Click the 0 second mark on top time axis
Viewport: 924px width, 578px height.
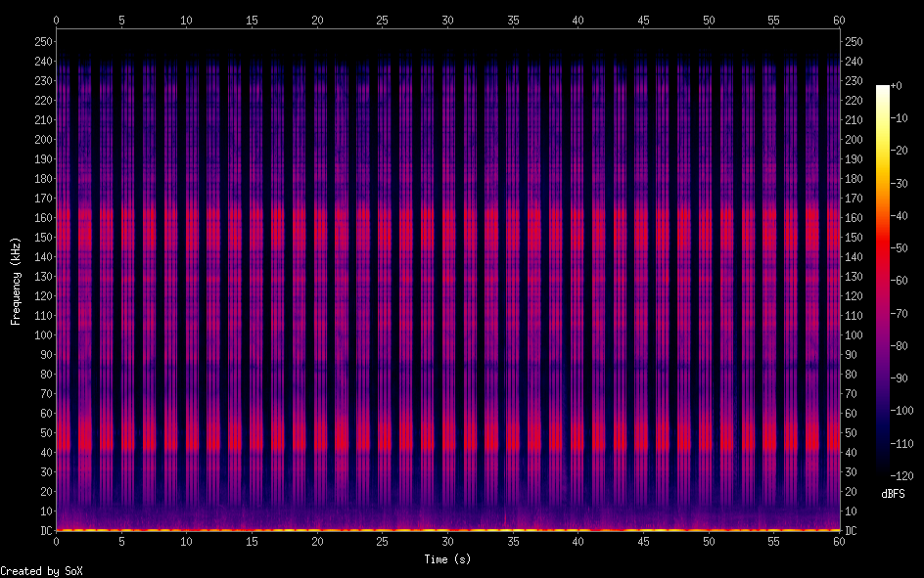57,20
